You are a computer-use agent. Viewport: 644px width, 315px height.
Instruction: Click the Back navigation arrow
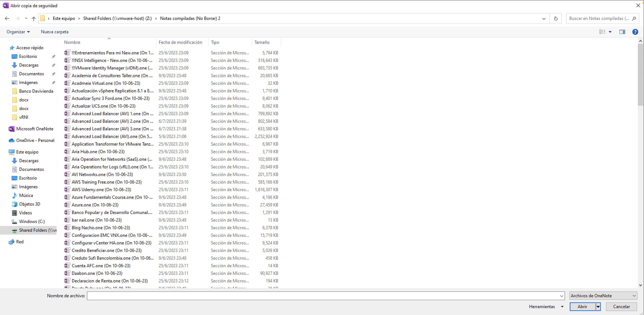tap(7, 18)
